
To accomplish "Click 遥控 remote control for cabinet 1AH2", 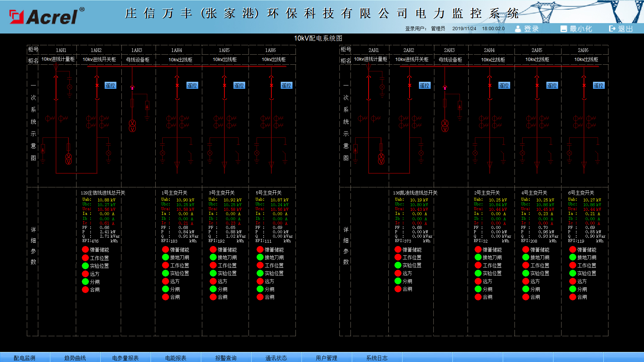I will point(110,85).
